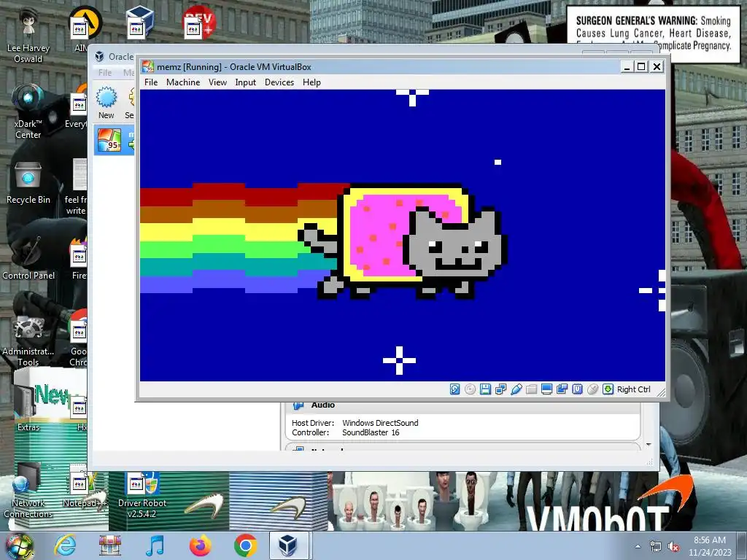Click the USB devices status icon
The height and width of the screenshot is (560, 747).
tap(516, 389)
